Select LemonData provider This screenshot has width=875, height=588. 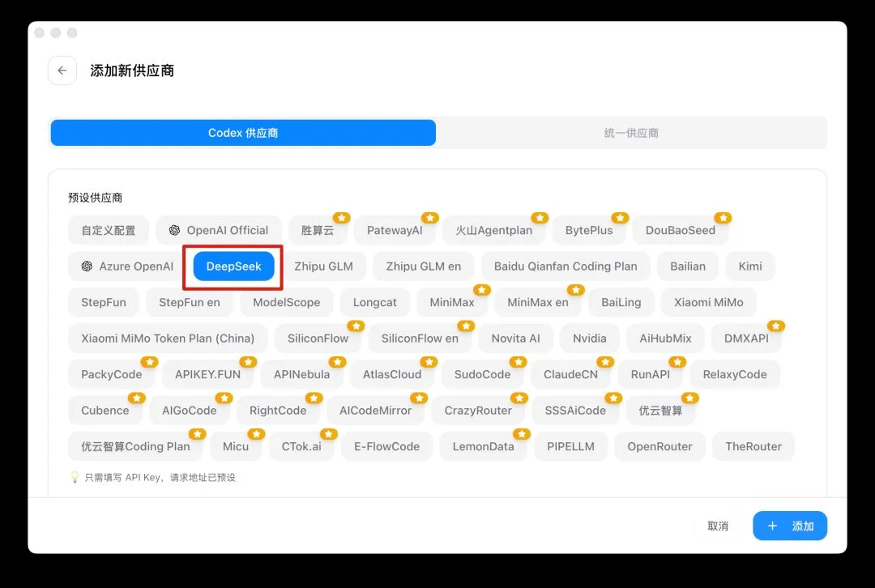(483, 446)
